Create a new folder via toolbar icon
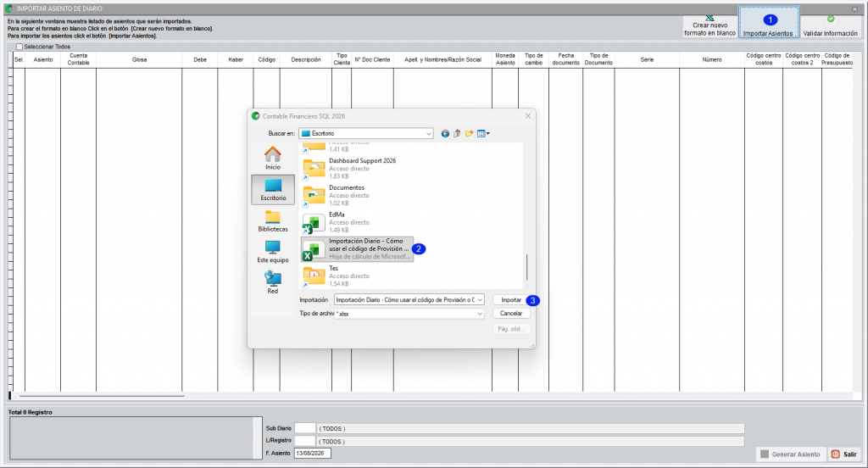The height and width of the screenshot is (468, 868). (470, 133)
